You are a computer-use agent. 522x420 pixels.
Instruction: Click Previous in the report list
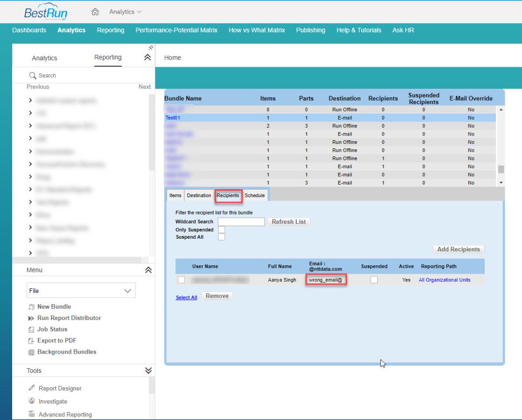[x=38, y=86]
